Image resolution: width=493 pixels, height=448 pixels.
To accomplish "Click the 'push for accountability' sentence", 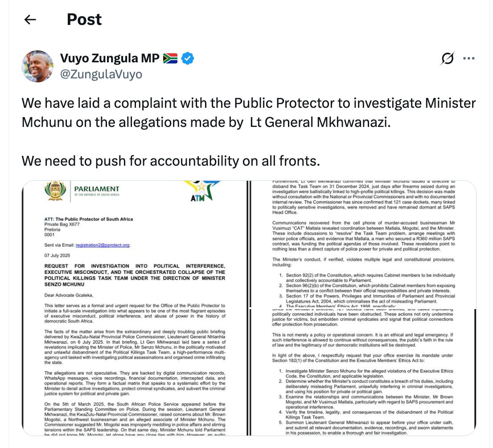I will click(x=171, y=160).
